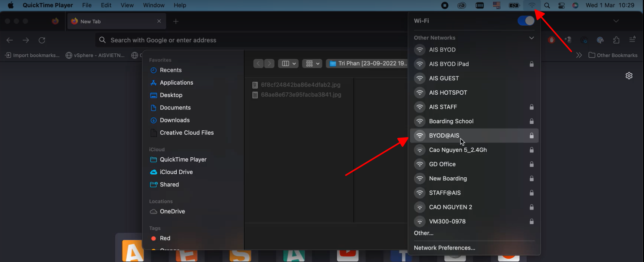Image resolution: width=644 pixels, height=262 pixels.
Task: Select Cao Nguyen 5_2.4Gh network
Action: click(474, 150)
